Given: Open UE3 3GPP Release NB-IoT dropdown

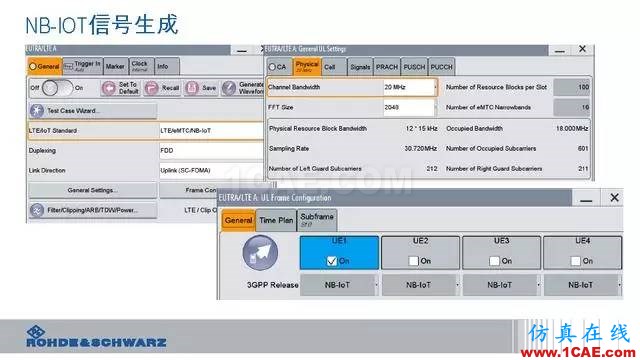Looking at the screenshot, I should pos(502,285).
